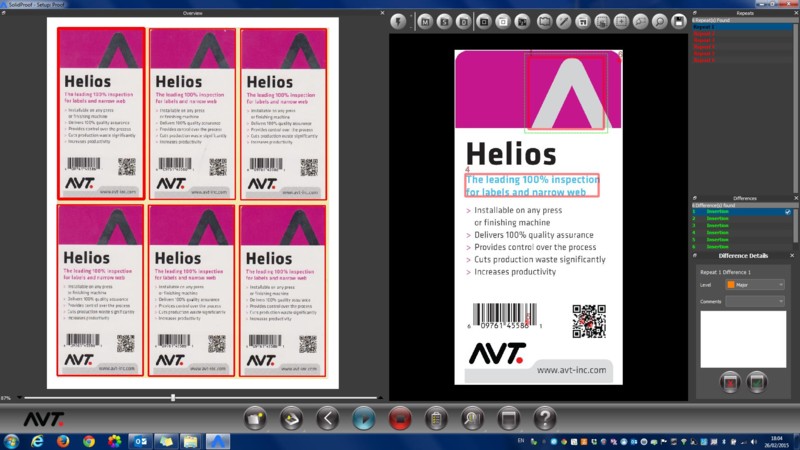Viewport: 800px width, 450px height.
Task: Select bottom-middle Helios label in overview
Action: pos(191,291)
